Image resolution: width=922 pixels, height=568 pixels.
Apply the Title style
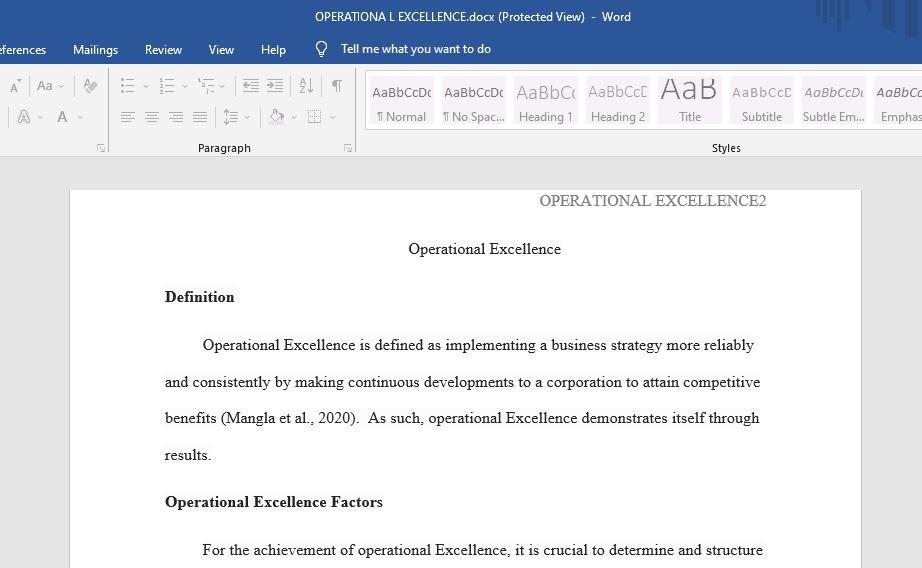click(690, 100)
